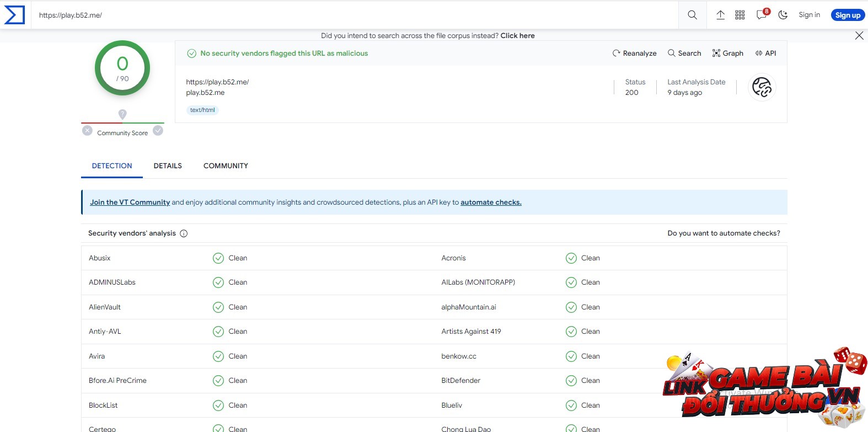Click the 'BitDefender' vendor name
Viewport: 868px width, 432px height.
point(461,381)
